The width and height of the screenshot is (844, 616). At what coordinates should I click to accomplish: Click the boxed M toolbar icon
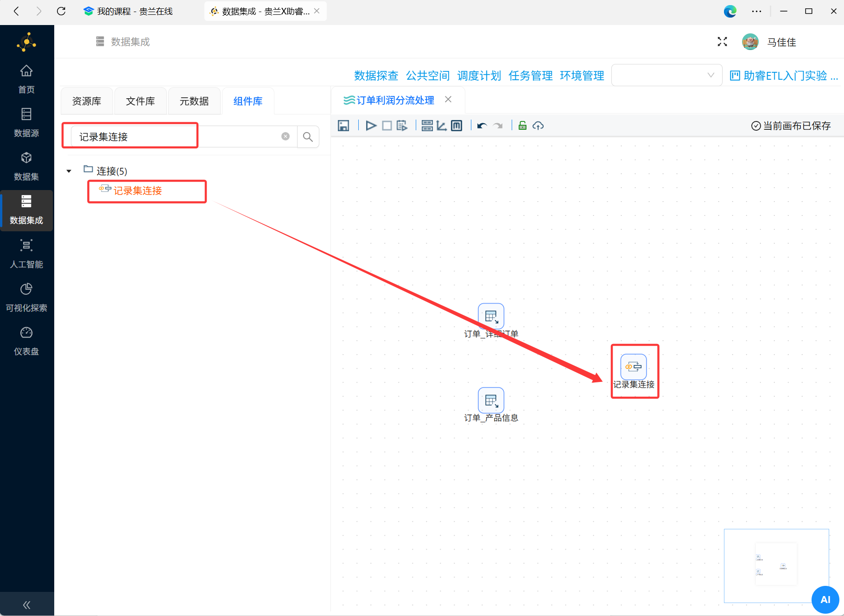tap(457, 126)
